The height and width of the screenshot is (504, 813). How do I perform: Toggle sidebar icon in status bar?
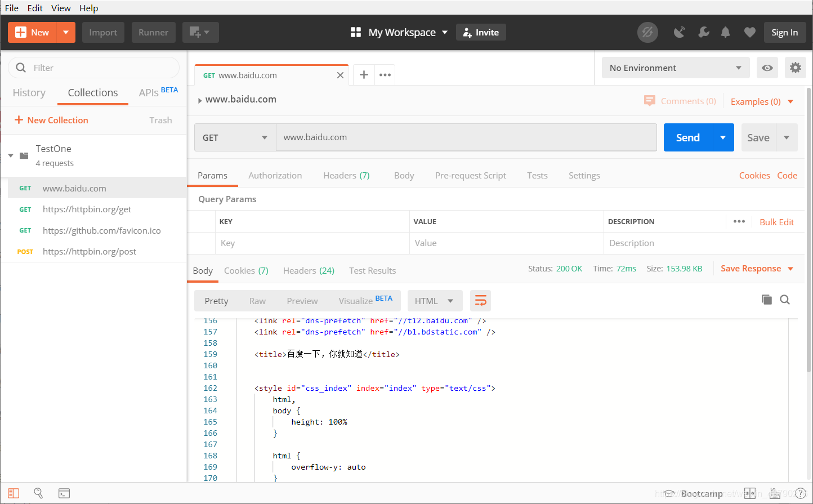14,493
